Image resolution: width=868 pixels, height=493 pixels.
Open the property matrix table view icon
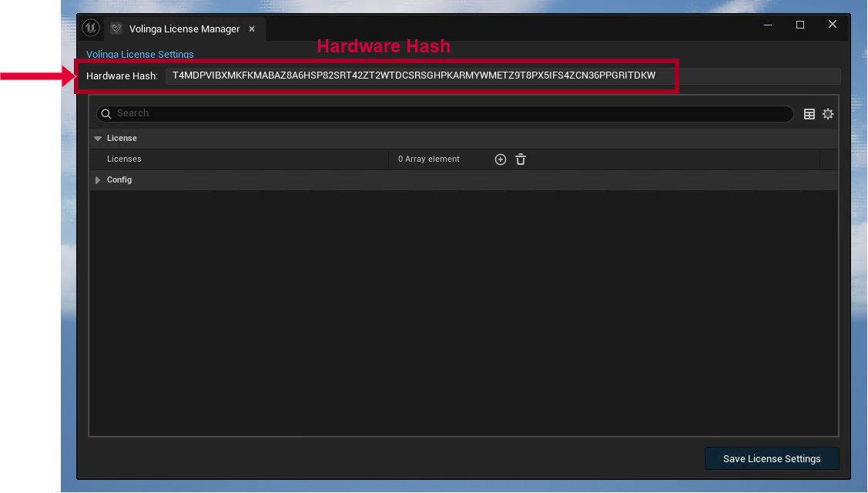click(x=809, y=114)
